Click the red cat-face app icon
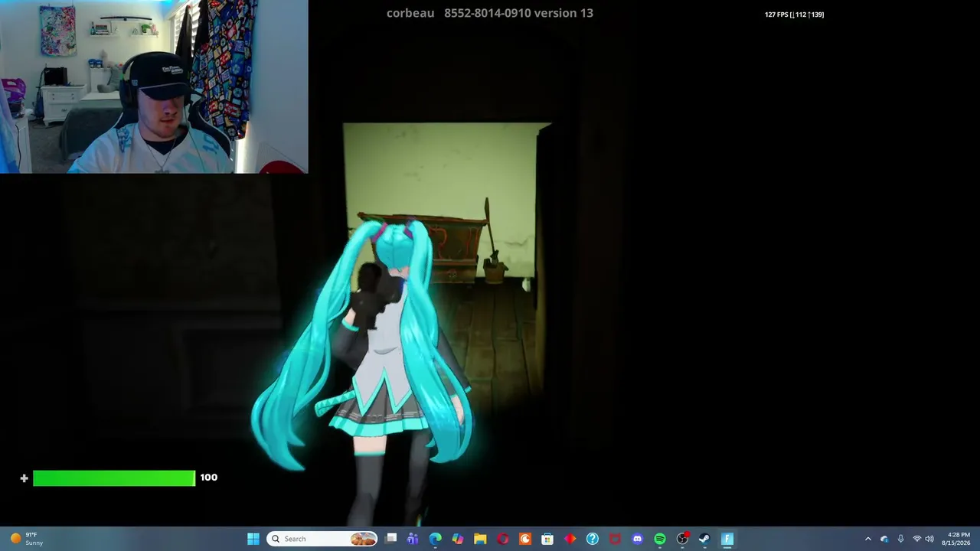Screen dimensions: 980x551 (x=615, y=539)
